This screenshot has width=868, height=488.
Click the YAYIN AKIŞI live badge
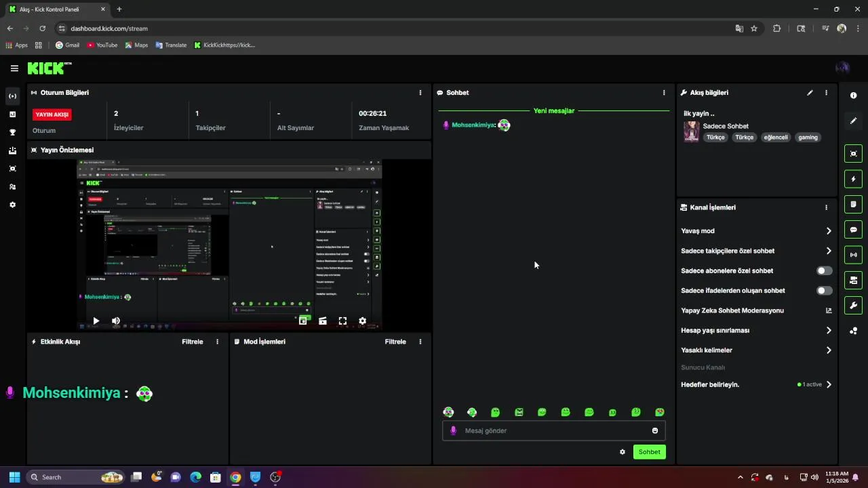pos(52,115)
